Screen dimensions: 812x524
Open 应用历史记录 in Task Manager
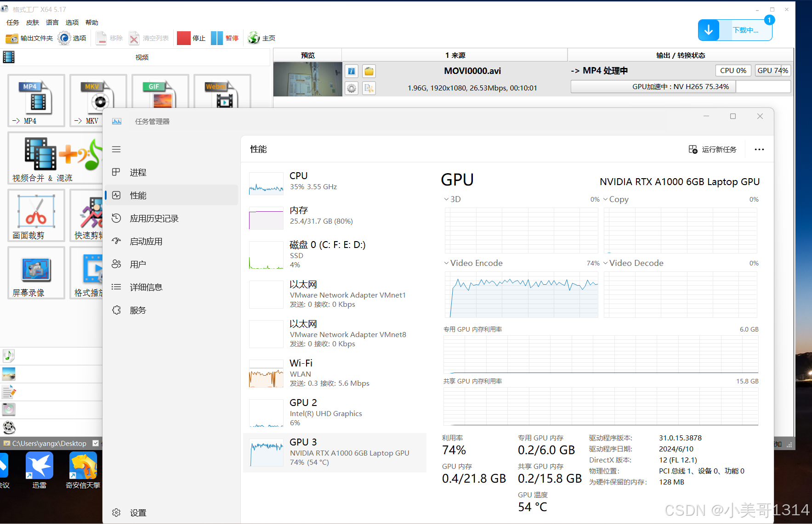point(171,218)
